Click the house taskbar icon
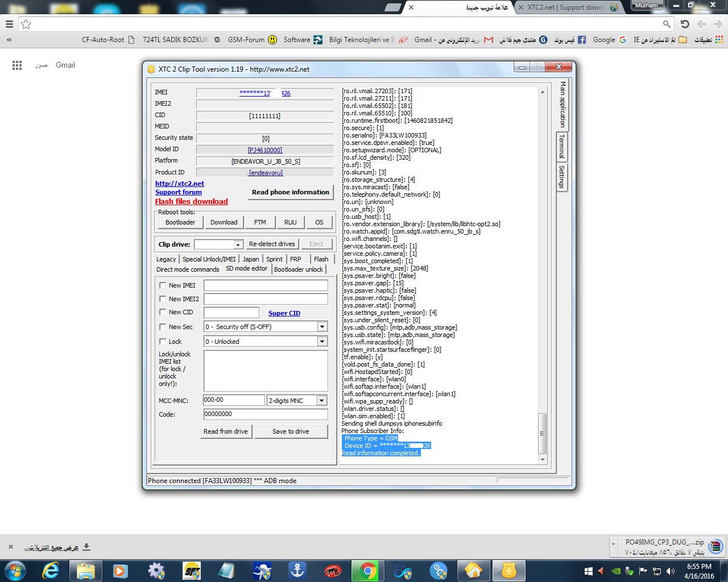This screenshot has height=582, width=728. coord(474,571)
